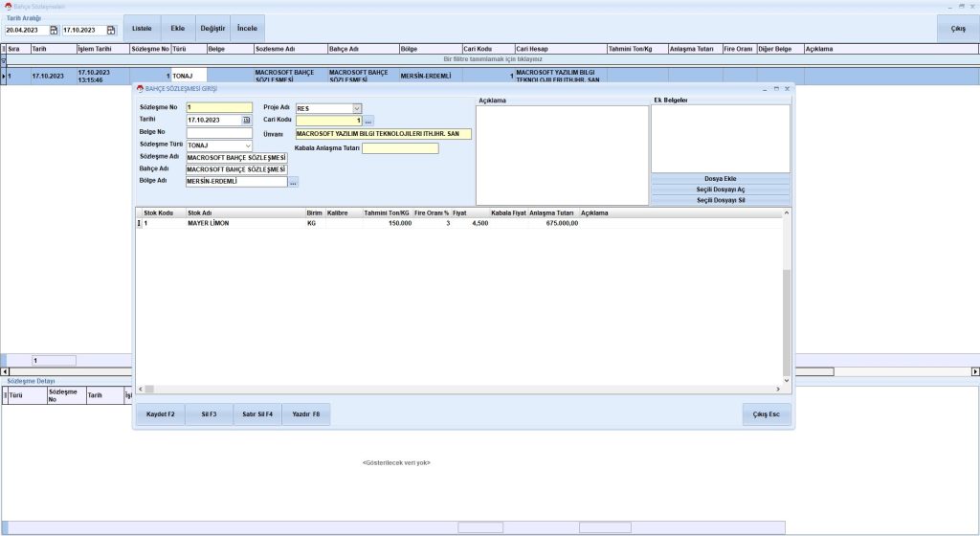Viewport: 980px width, 536px height.
Task: Open the Tarihi calendar in contract dialog
Action: click(247, 121)
